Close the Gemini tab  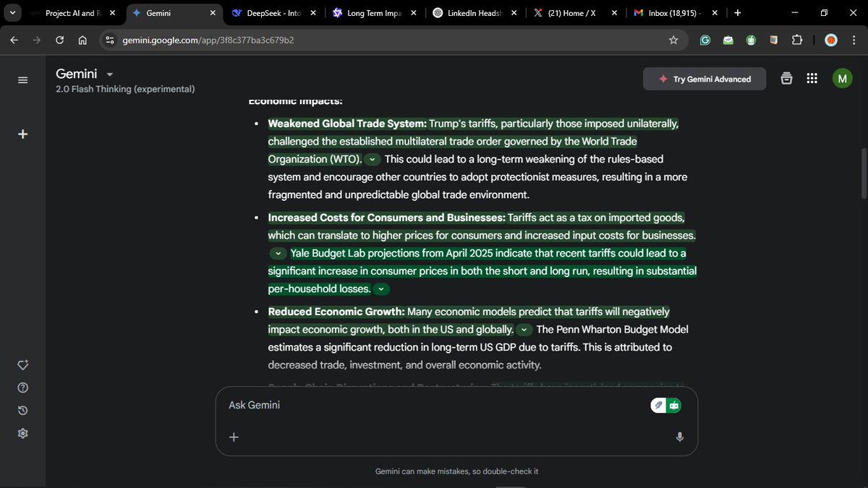213,13
